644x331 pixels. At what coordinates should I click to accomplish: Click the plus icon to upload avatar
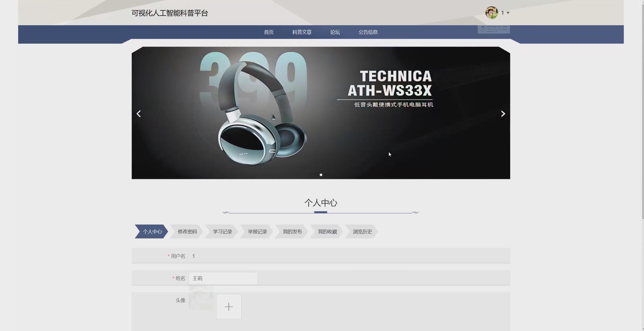click(x=229, y=307)
